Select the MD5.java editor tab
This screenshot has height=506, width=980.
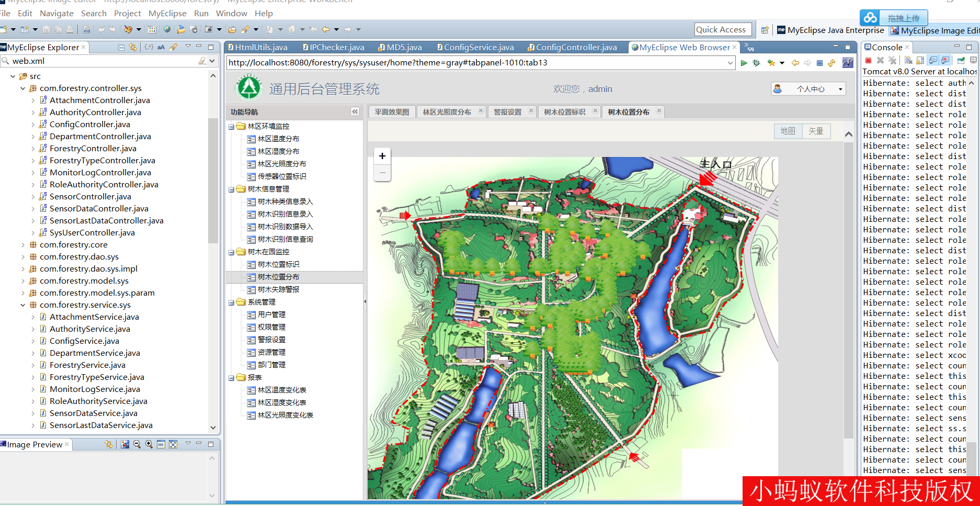click(x=400, y=48)
